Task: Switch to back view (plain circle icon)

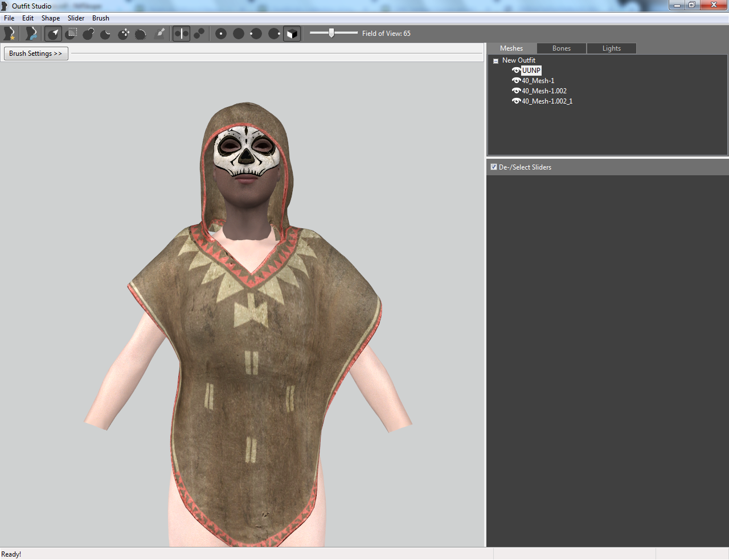Action: [239, 34]
